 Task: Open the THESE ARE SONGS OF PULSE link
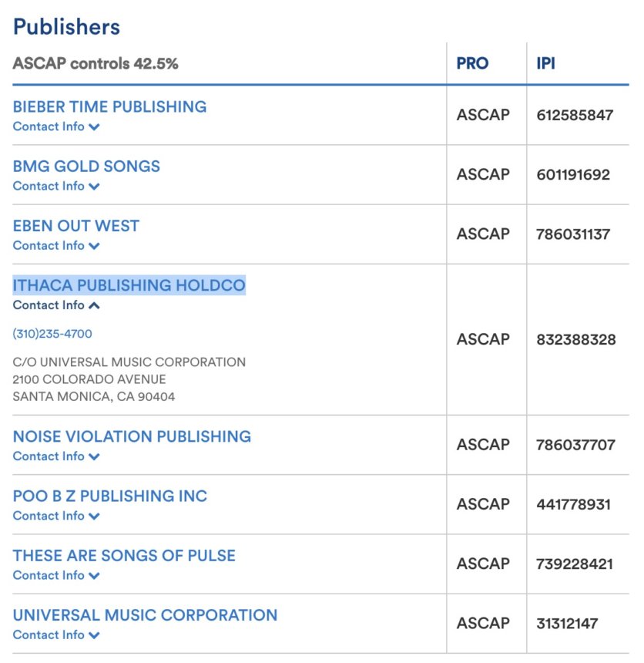124,556
